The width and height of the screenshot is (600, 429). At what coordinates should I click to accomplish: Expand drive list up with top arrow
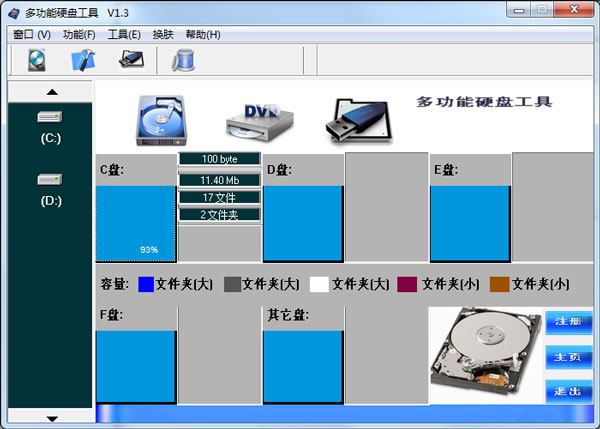50,92
